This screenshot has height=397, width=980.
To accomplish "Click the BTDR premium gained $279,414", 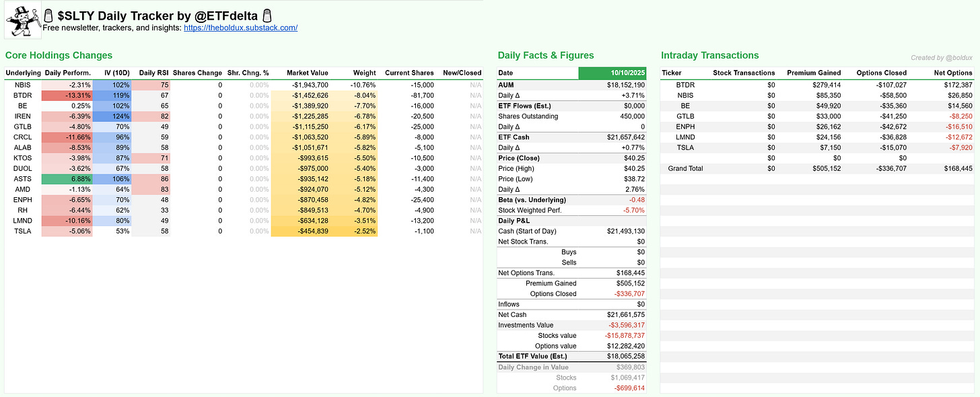I will [x=826, y=85].
